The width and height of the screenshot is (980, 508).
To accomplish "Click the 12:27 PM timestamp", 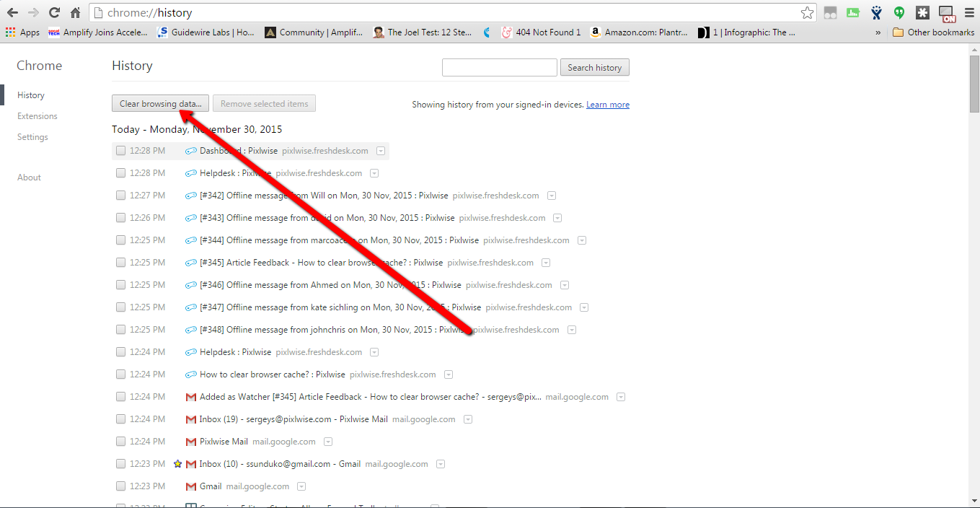I will (x=147, y=196).
